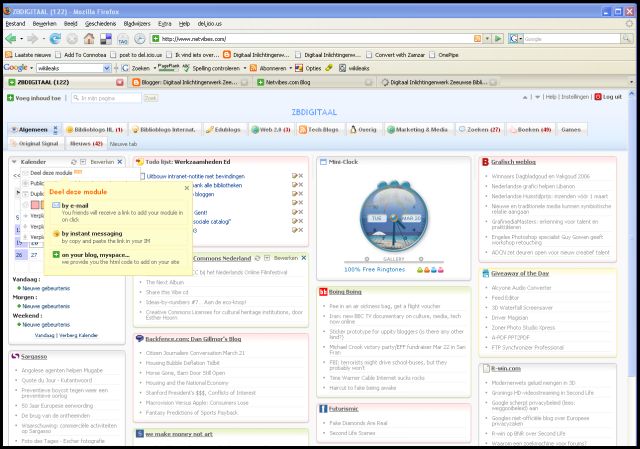Click the Mini-Clock widget face
Image resolution: width=640 pixels, height=449 pixels.
point(394,218)
